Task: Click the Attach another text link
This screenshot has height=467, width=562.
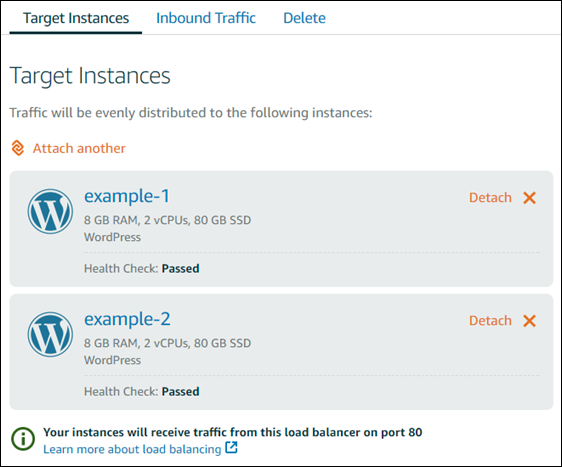Action: coord(79,148)
